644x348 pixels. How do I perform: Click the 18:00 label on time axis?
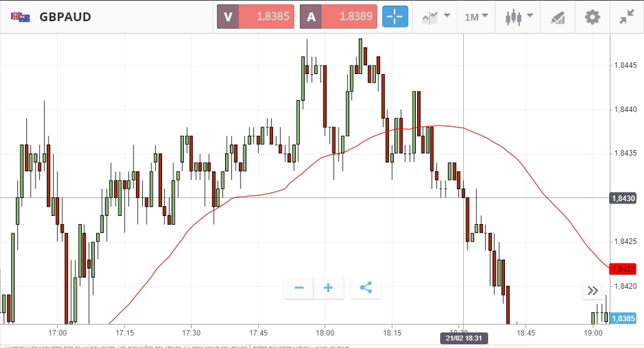pos(325,332)
